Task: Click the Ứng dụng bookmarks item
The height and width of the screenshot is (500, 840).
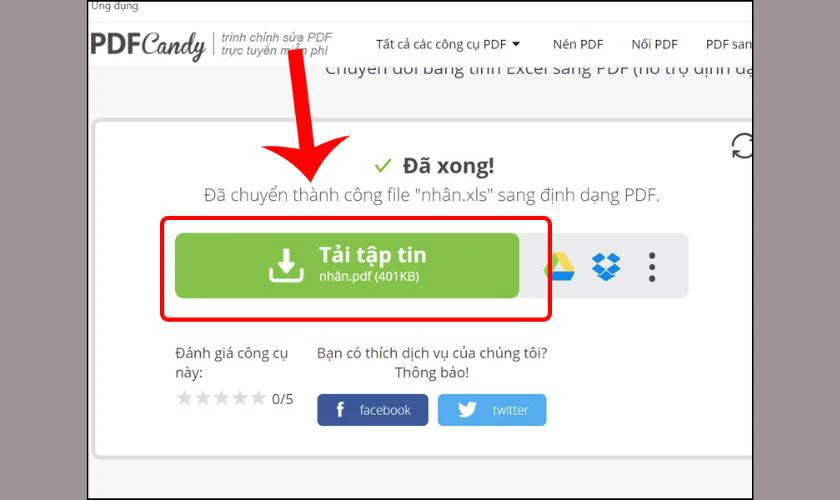Action: [114, 6]
